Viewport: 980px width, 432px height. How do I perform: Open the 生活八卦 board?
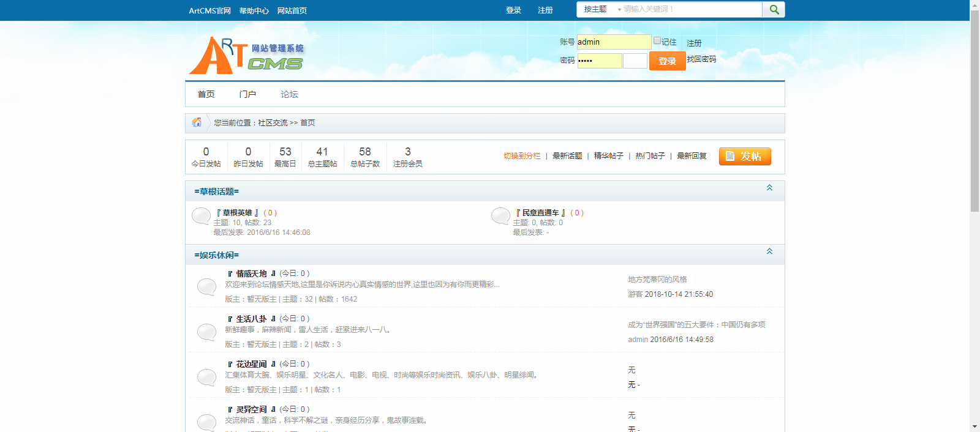click(252, 319)
